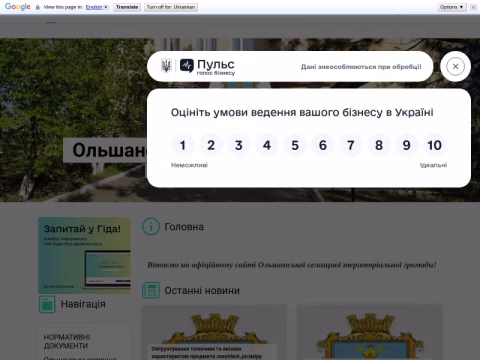Open the English language dropdown in translate bar
Screen dimensions: 480x360
tap(97, 7)
